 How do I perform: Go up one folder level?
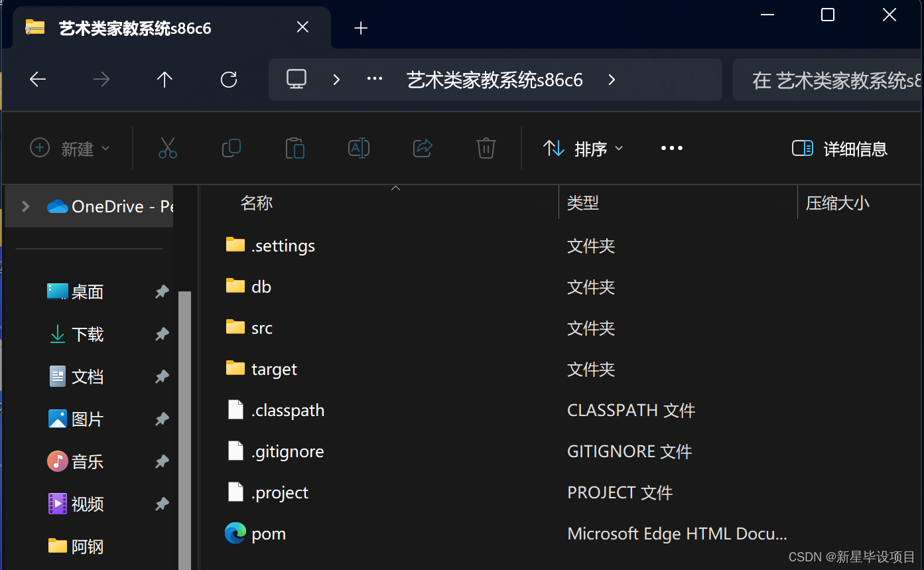[165, 80]
